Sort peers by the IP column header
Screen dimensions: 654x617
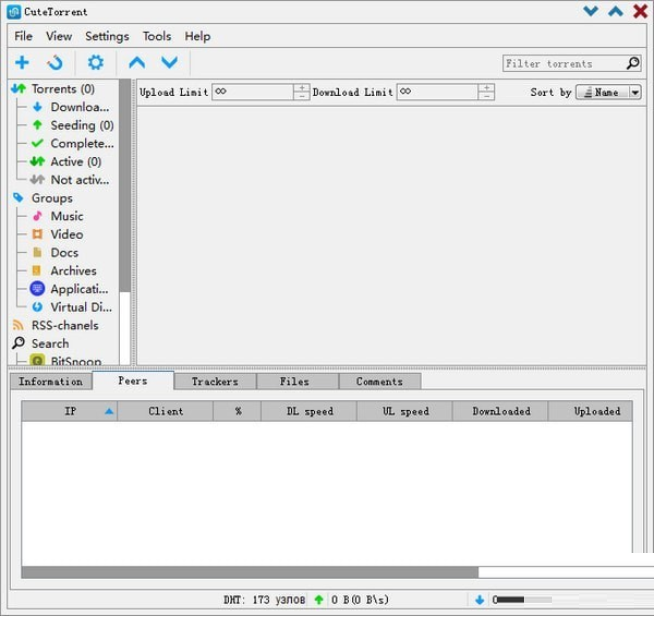pos(70,411)
